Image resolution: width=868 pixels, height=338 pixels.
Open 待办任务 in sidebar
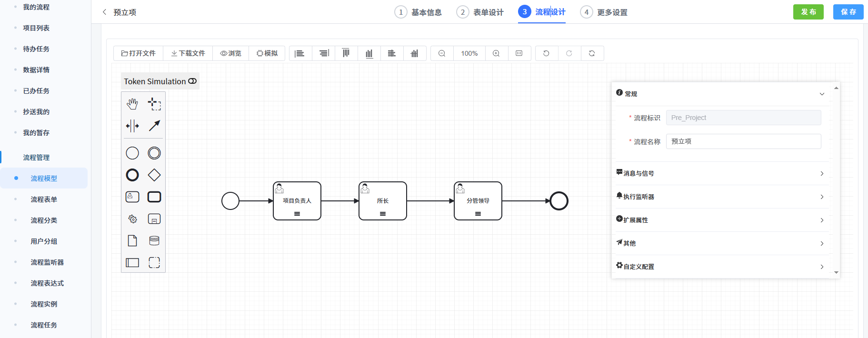coord(36,49)
